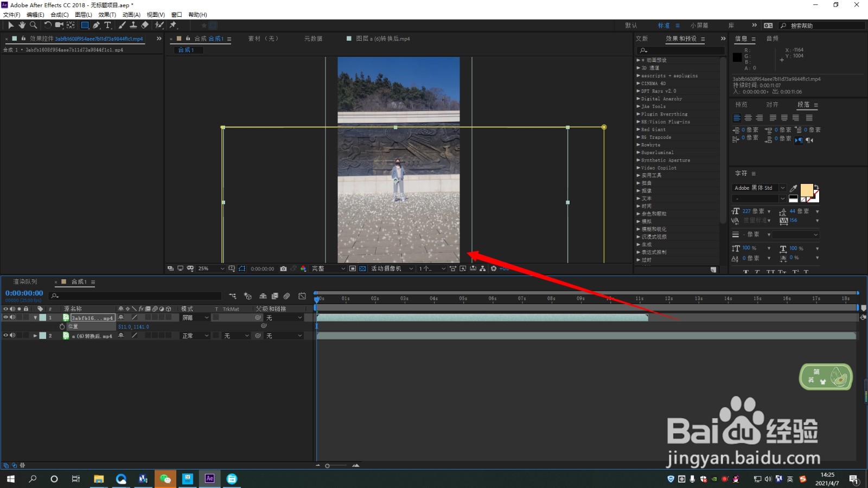Select the Pen tool
The width and height of the screenshot is (868, 488).
[x=96, y=25]
